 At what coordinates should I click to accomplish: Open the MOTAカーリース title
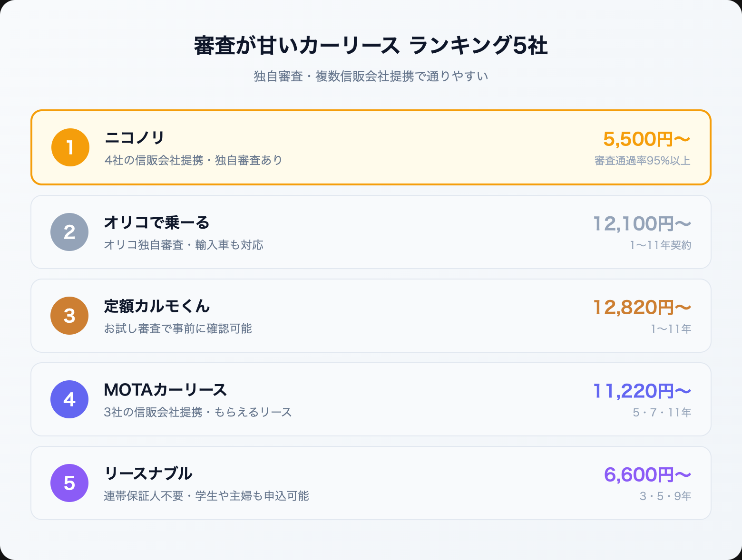[x=166, y=390]
